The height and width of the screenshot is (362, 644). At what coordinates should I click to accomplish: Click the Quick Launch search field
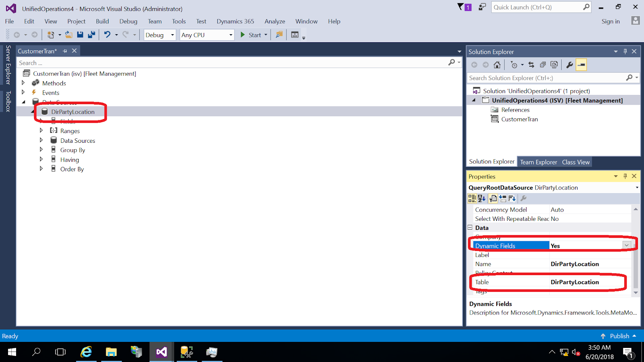tap(537, 7)
